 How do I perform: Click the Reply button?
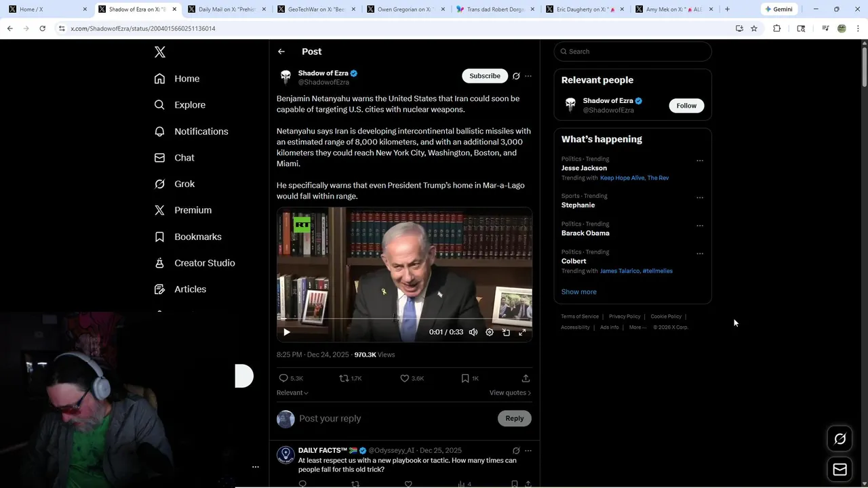[x=515, y=418]
